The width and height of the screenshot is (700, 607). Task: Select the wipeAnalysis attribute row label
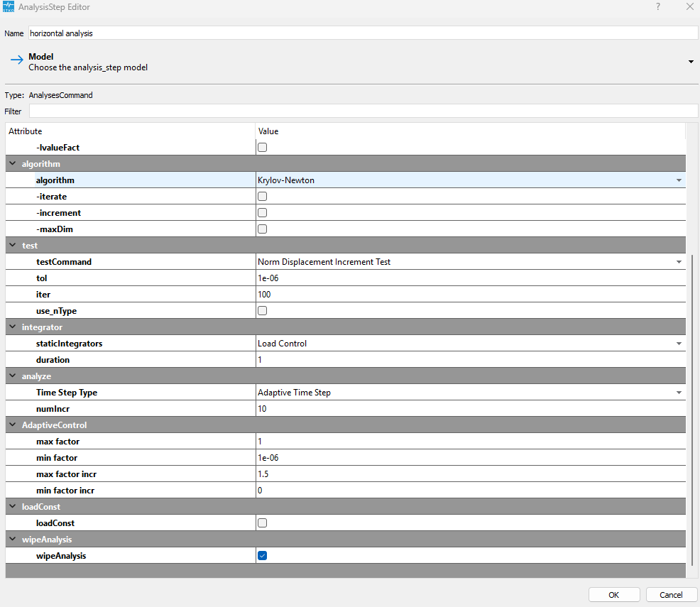pyautogui.click(x=61, y=556)
